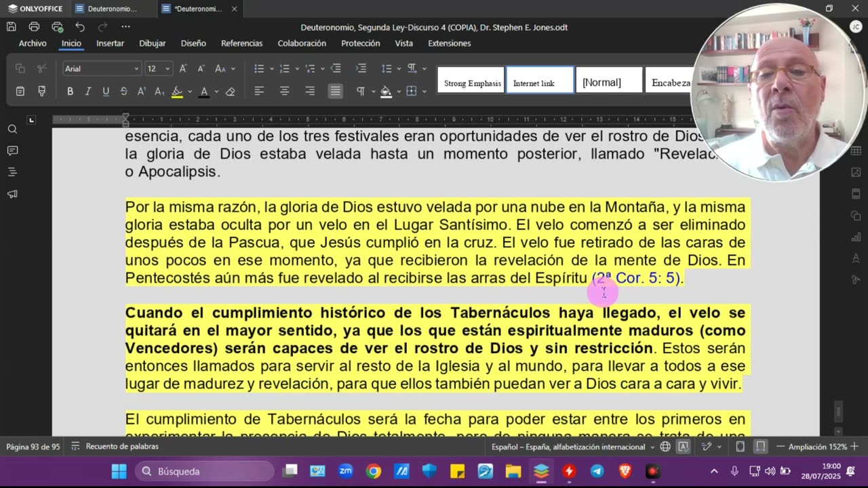Screen dimensions: 868x488
Task: Switch to the Referencias tab
Action: pyautogui.click(x=241, y=43)
